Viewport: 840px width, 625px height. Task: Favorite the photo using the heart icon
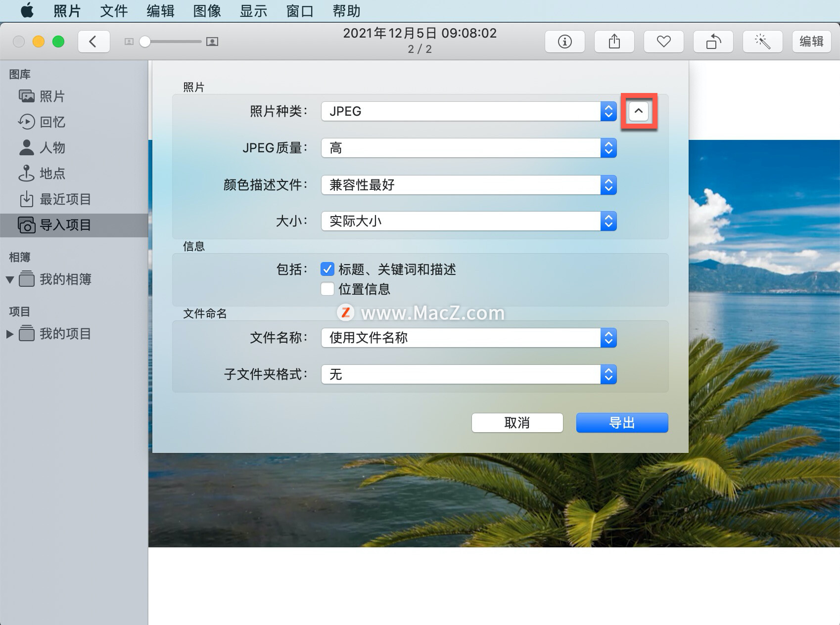click(663, 42)
